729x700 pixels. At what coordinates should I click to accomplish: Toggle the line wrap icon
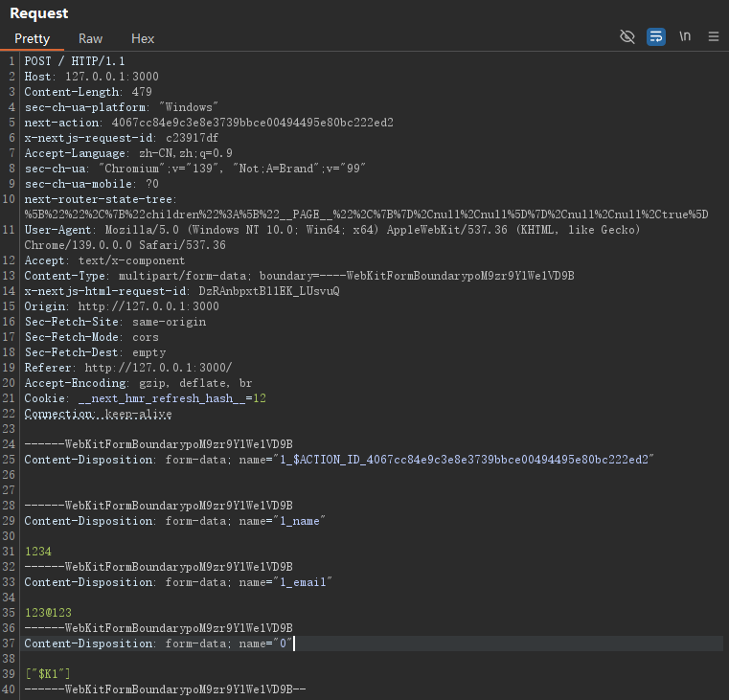click(x=656, y=36)
